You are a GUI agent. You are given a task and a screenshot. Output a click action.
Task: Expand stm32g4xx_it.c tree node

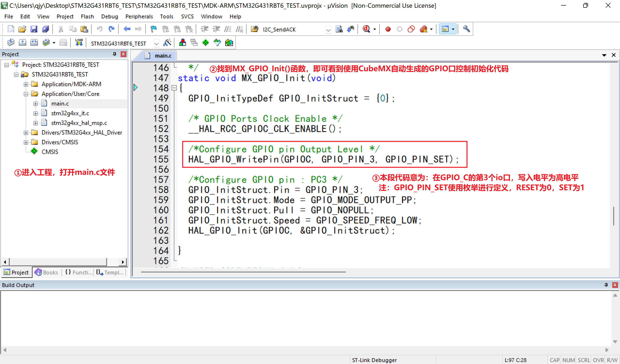36,113
